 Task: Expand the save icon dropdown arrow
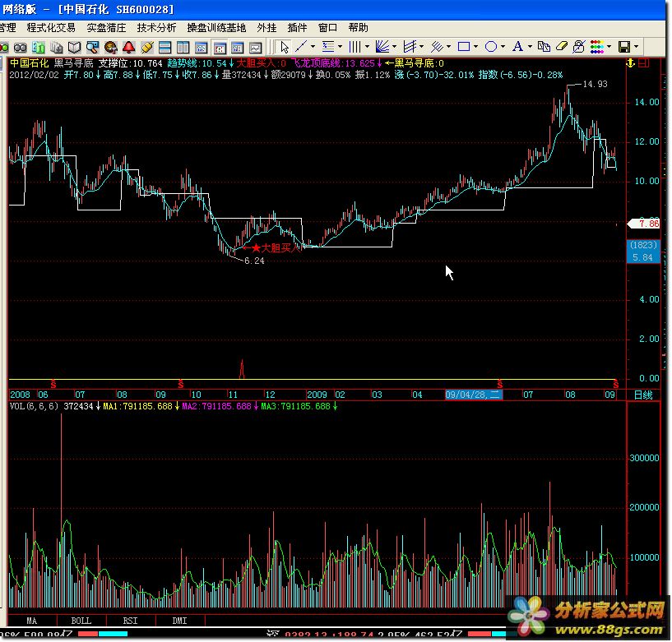637,47
